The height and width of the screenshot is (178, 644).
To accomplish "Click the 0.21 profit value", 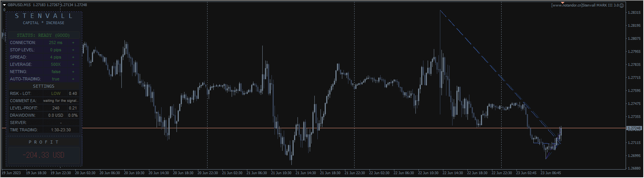I will coord(73,108).
